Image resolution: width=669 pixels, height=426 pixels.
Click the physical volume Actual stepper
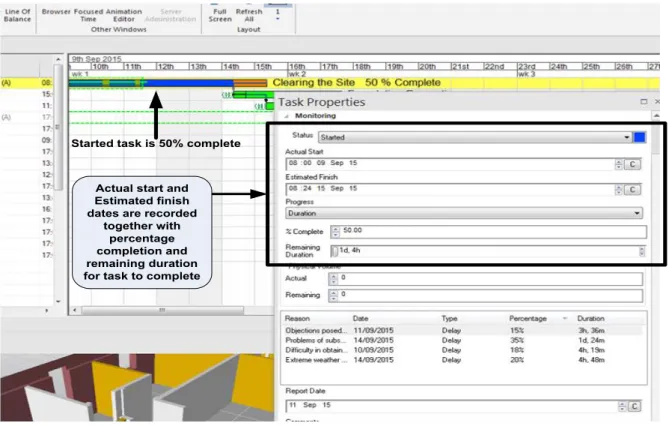tap(333, 279)
